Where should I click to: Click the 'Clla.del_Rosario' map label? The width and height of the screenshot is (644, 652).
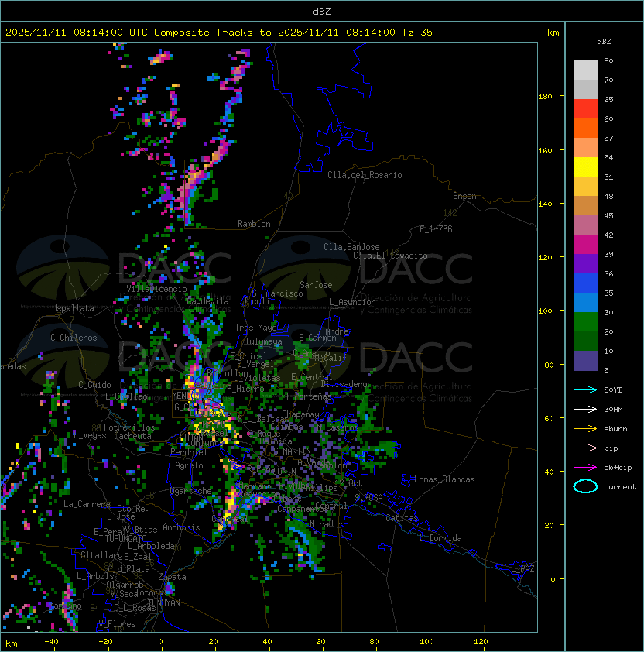point(365,175)
